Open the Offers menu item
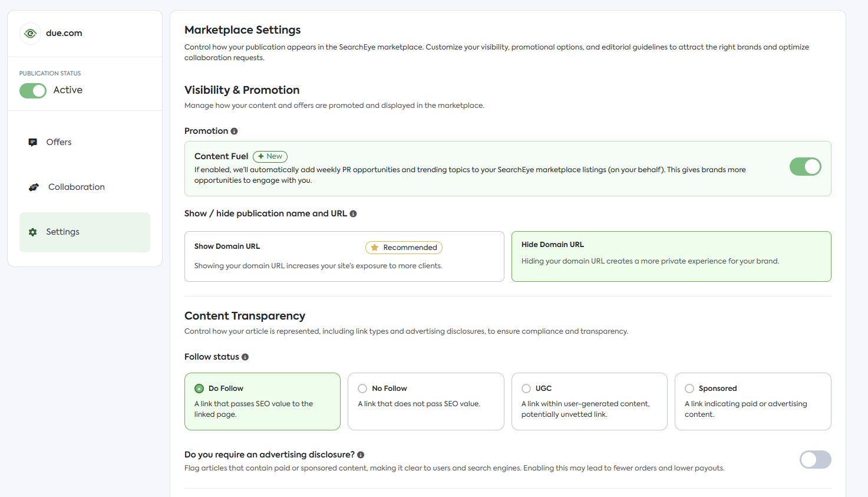 (x=85, y=143)
